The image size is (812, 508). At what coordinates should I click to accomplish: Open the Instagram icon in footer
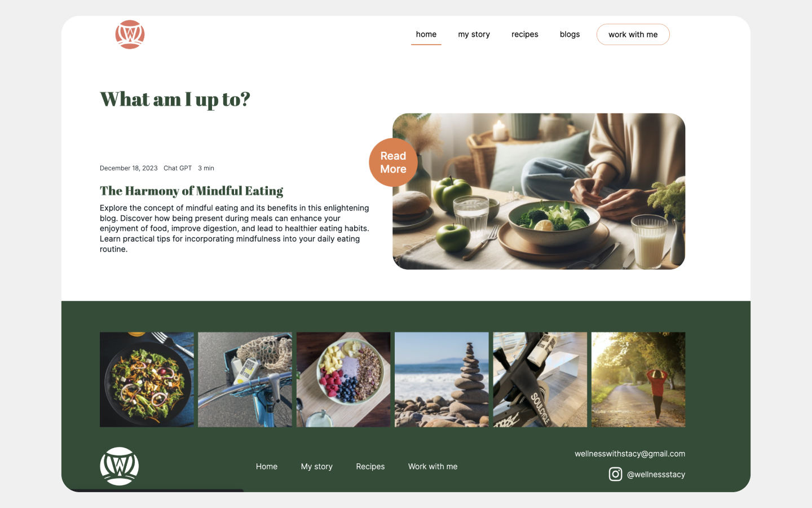[x=615, y=474]
